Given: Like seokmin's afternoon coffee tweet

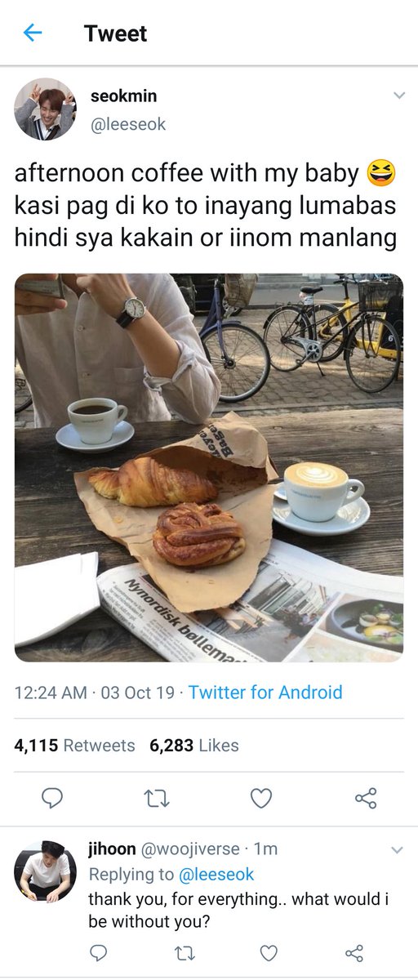Looking at the screenshot, I should [x=261, y=798].
